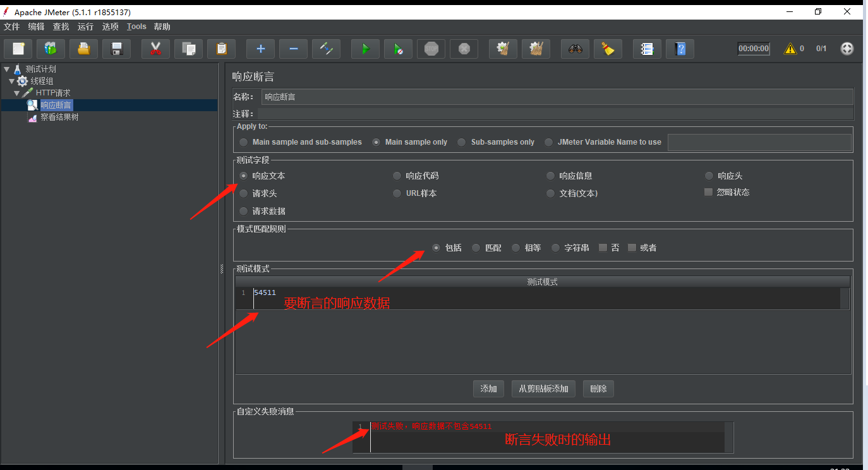This screenshot has width=868, height=470.
Task: Open the Tools menu
Action: coord(136,27)
